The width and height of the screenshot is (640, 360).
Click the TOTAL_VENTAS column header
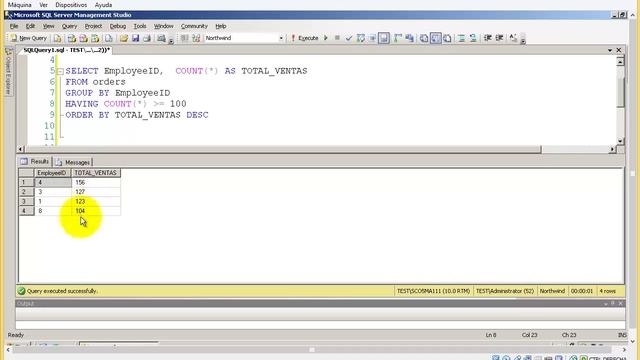pos(96,173)
